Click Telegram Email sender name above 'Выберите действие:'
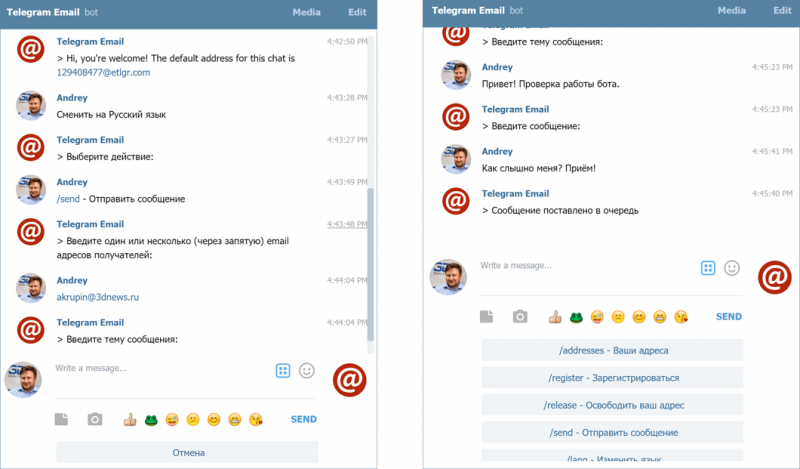 90,140
